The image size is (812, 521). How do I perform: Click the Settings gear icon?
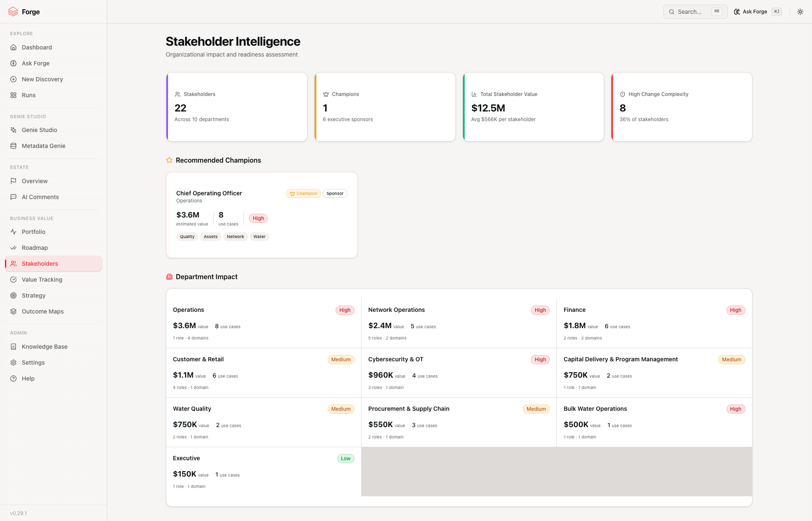pyautogui.click(x=13, y=363)
